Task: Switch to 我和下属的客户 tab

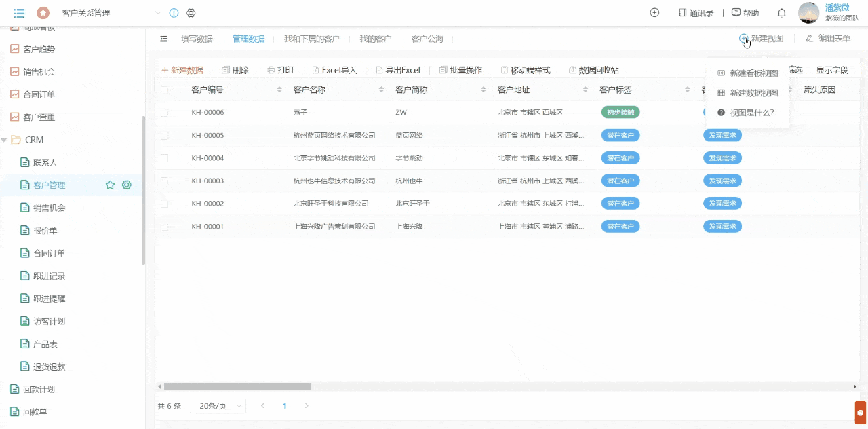Action: coord(312,39)
